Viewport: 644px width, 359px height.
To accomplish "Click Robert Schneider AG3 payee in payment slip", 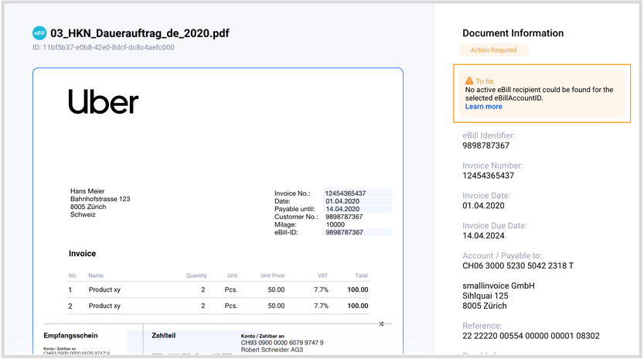I will click(x=272, y=350).
